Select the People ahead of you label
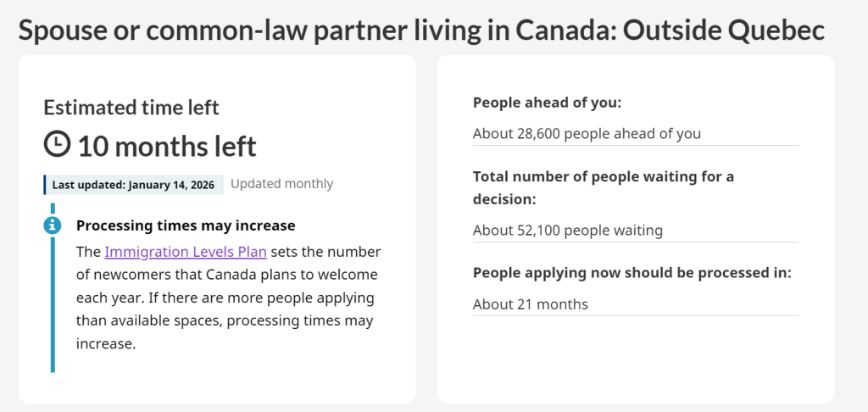The height and width of the screenshot is (412, 868). point(548,103)
